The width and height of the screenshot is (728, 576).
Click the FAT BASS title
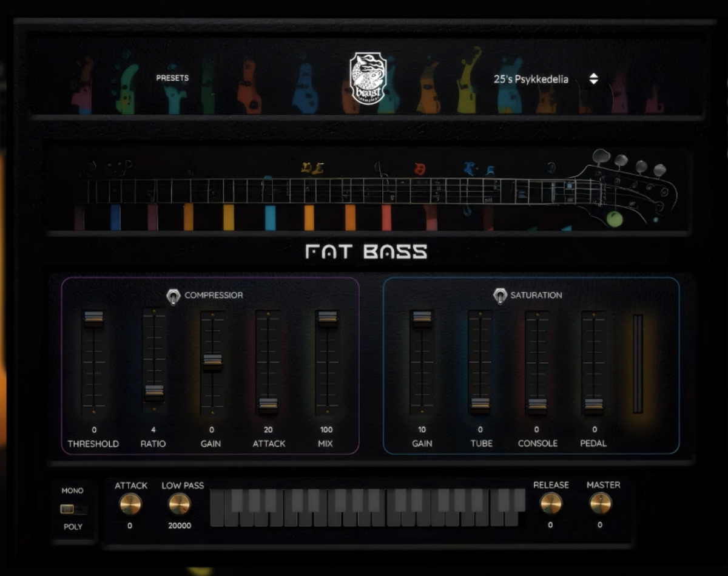pyautogui.click(x=366, y=251)
